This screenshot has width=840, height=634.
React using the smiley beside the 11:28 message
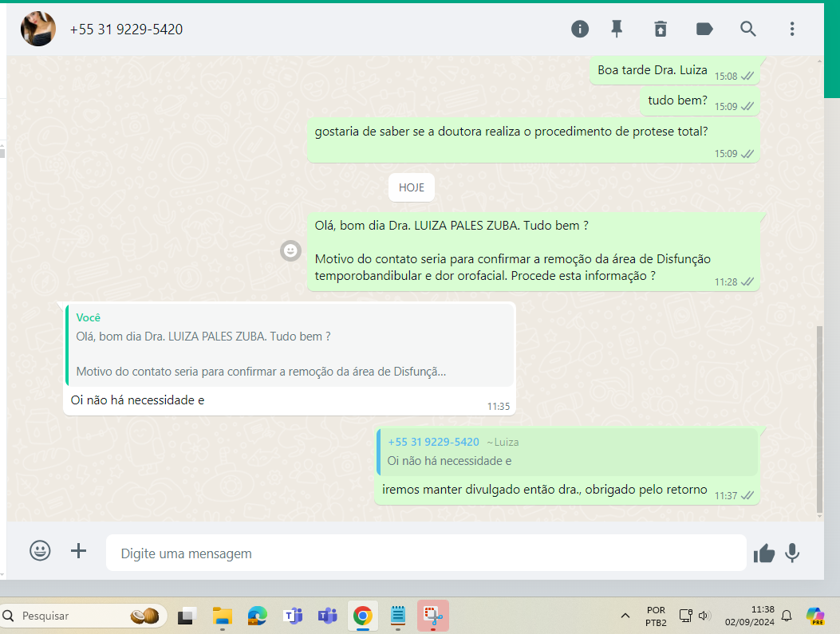[290, 250]
